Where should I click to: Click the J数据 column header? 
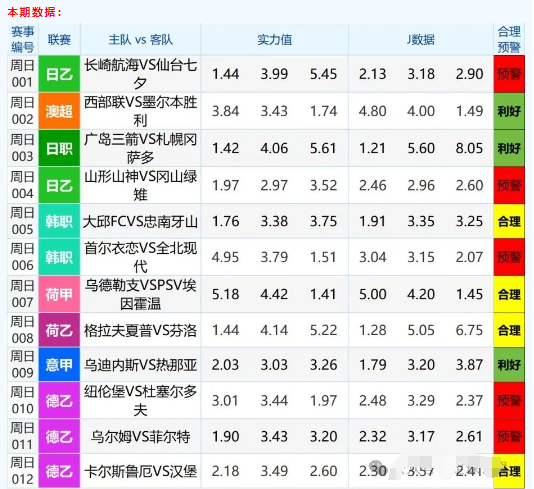421,40
